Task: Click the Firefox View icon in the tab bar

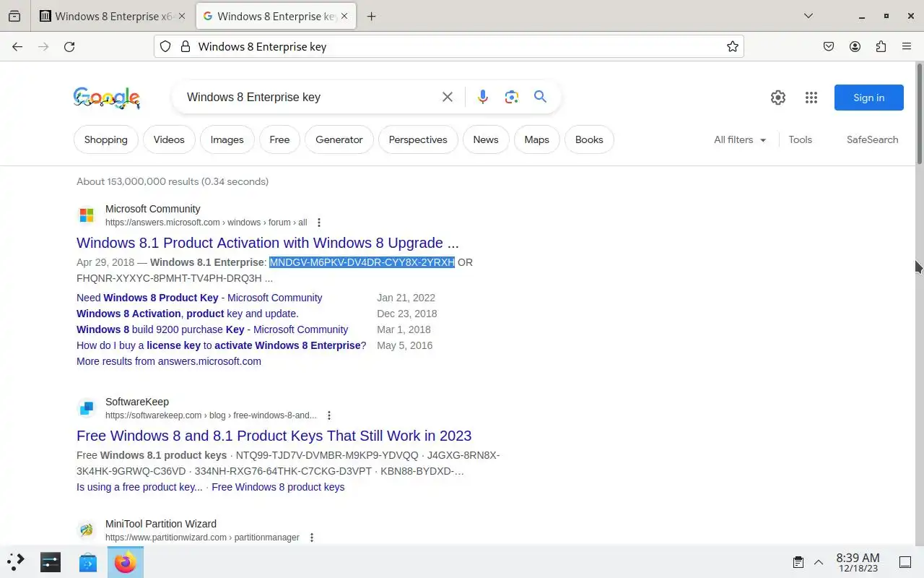Action: tap(14, 16)
